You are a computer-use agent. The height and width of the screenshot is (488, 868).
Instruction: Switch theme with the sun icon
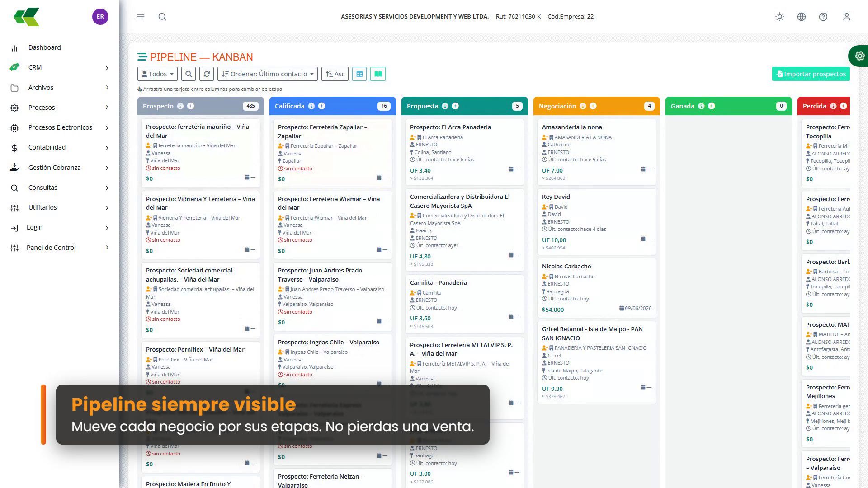pyautogui.click(x=780, y=17)
